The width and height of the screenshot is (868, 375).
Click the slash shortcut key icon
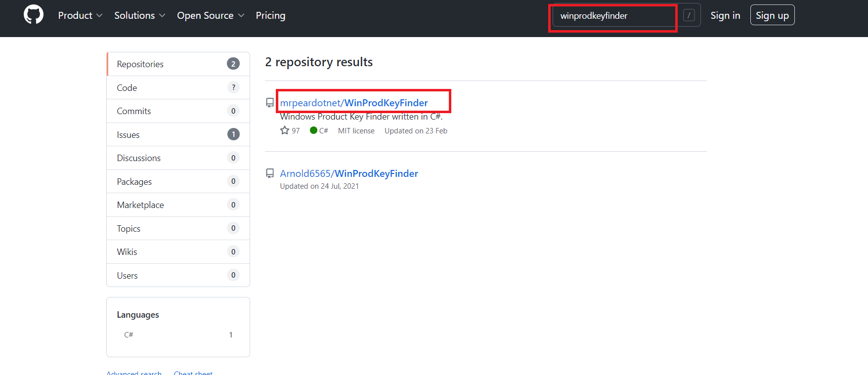click(x=689, y=15)
